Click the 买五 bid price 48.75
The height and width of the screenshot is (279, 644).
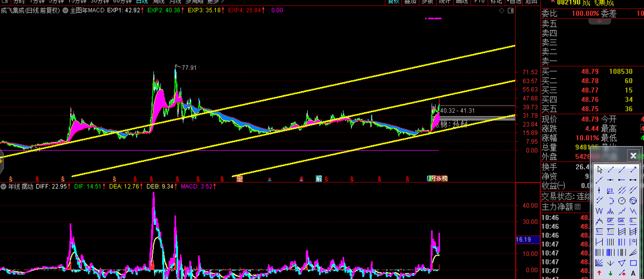[590, 109]
